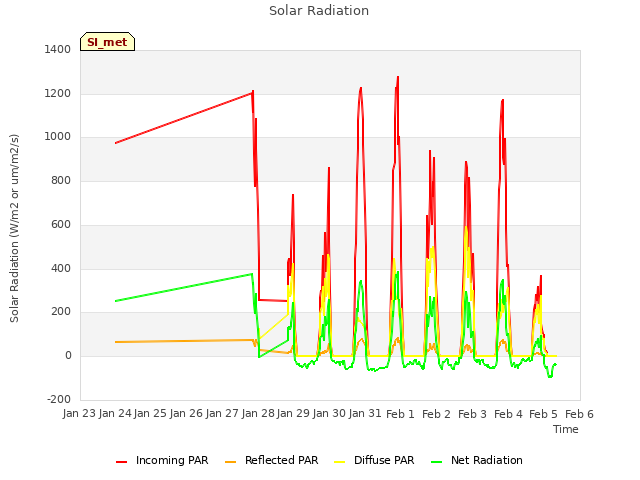Click the Feb 3 x-axis date label

point(472,414)
